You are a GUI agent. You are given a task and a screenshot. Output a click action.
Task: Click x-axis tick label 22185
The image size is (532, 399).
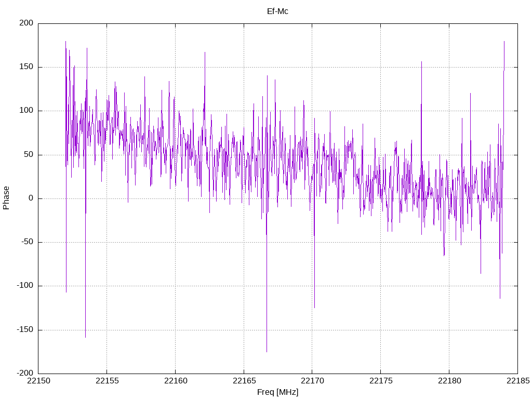(x=518, y=381)
